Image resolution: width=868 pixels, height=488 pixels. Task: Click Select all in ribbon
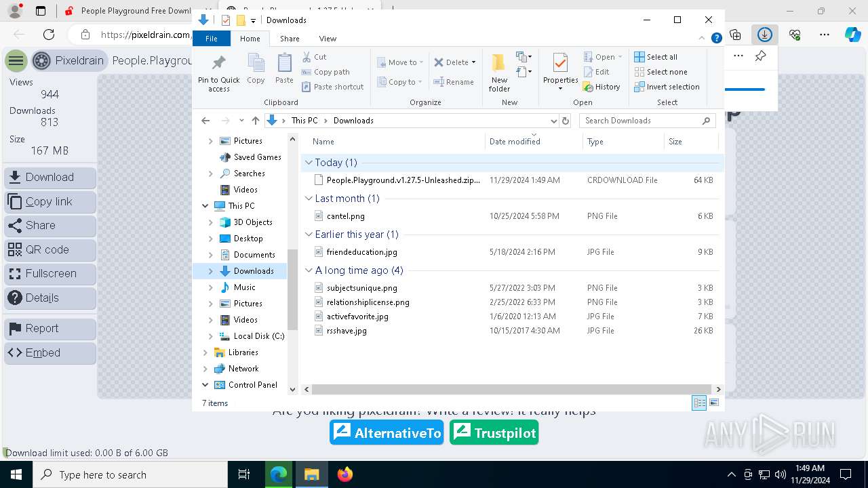pos(656,57)
